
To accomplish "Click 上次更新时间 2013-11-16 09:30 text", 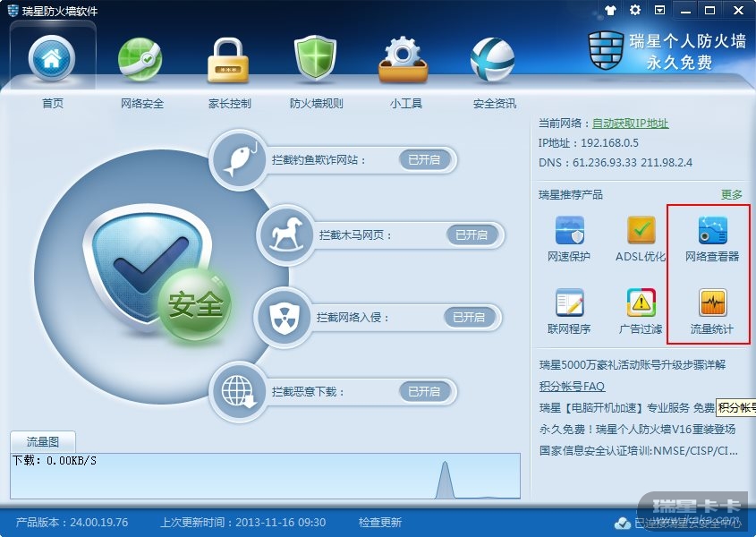I will (x=243, y=522).
